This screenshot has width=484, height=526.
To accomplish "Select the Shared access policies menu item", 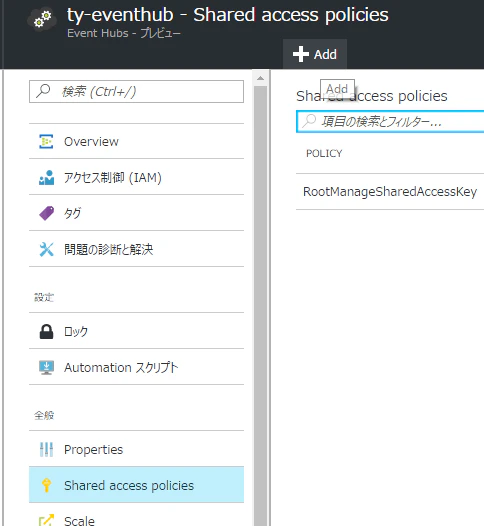I will (137, 485).
